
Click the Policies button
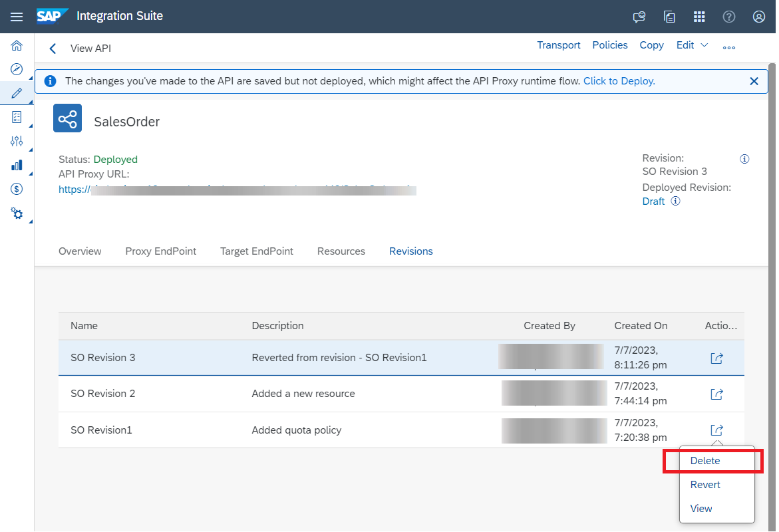point(609,45)
